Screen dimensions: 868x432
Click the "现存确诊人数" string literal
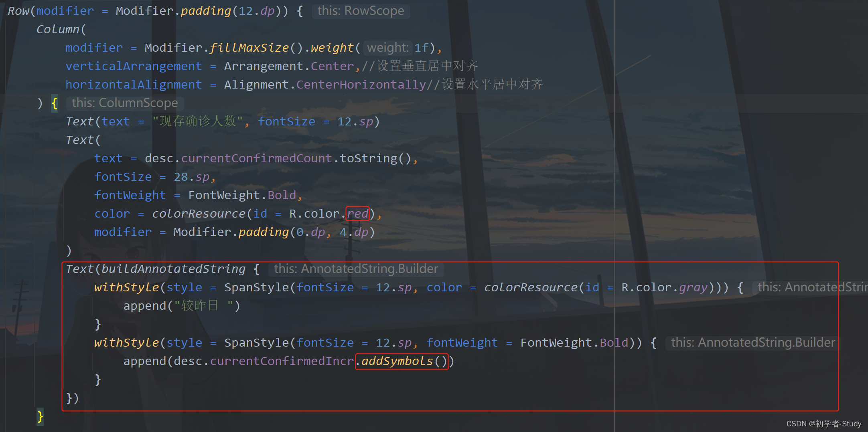[198, 121]
